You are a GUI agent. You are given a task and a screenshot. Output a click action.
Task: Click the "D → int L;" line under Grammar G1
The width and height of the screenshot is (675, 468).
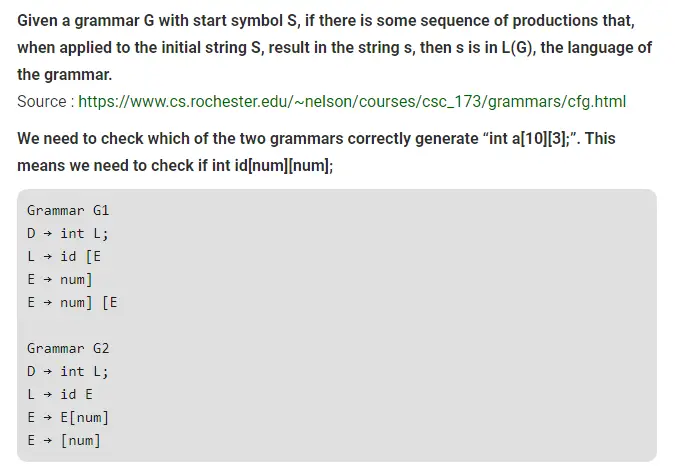68,233
